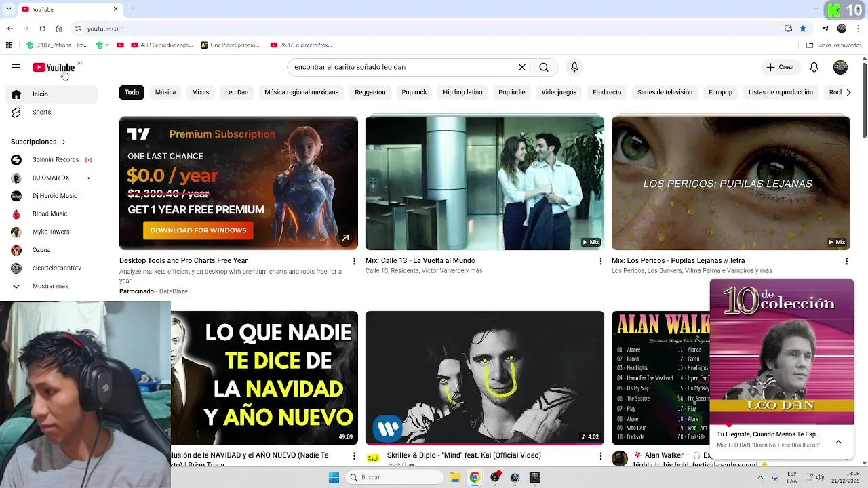868x488 pixels.
Task: Open Premium Subscription ad thumbnail
Action: click(239, 183)
